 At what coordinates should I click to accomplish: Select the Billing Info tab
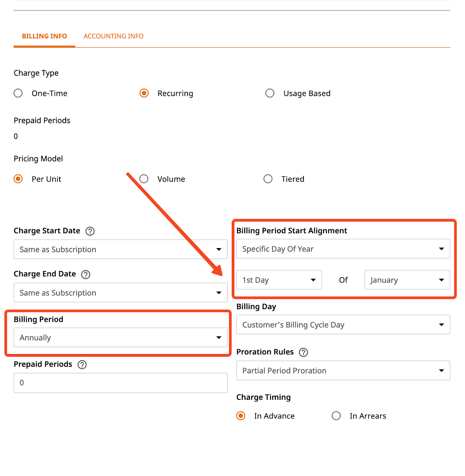(x=44, y=36)
